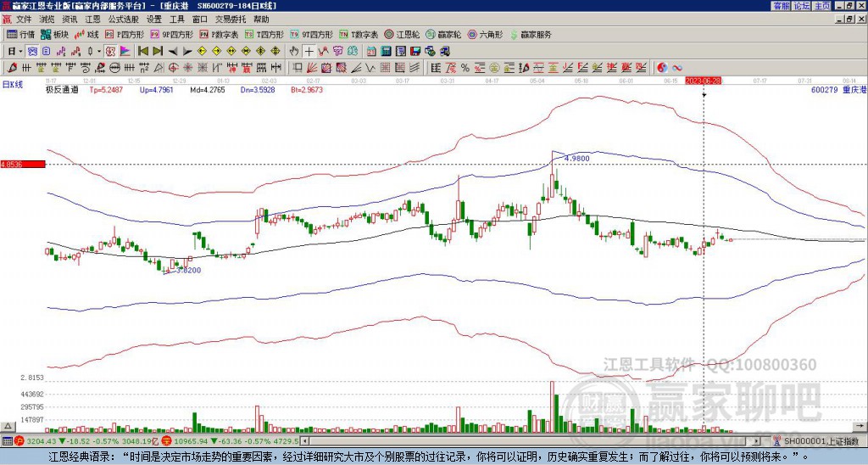Open the 六角形 hexagon tool
This screenshot has height=465, width=868.
click(x=486, y=34)
